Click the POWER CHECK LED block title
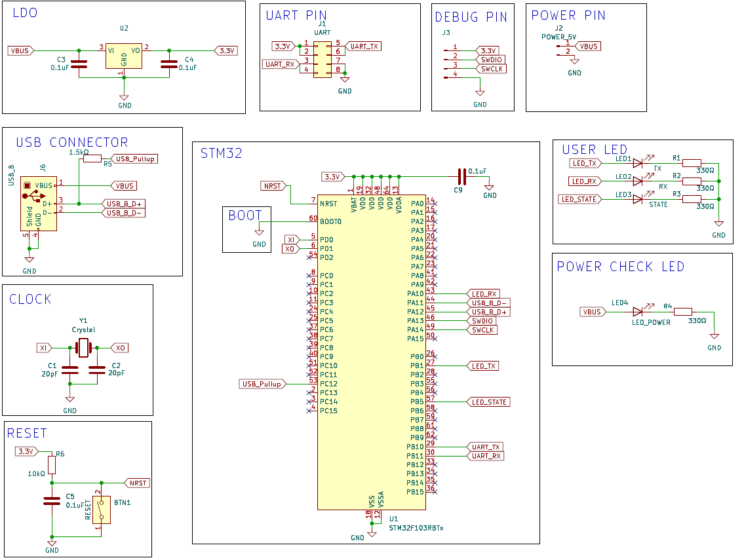 tap(620, 267)
